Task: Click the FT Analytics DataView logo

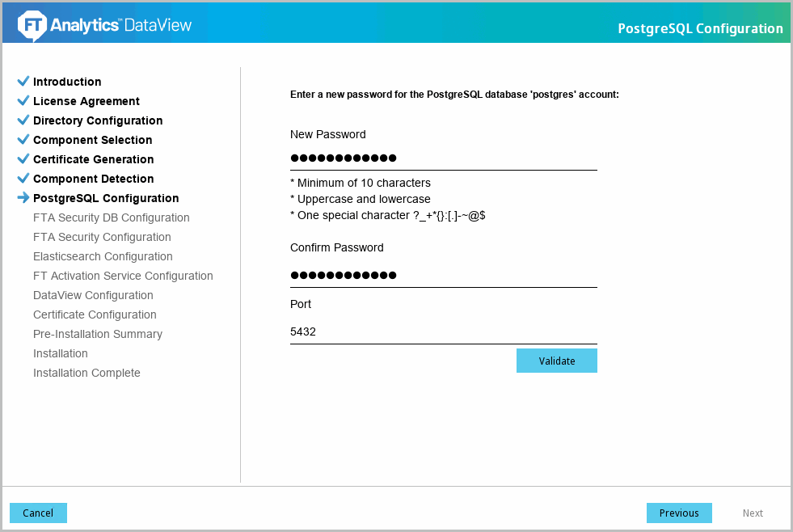Action: pos(105,26)
